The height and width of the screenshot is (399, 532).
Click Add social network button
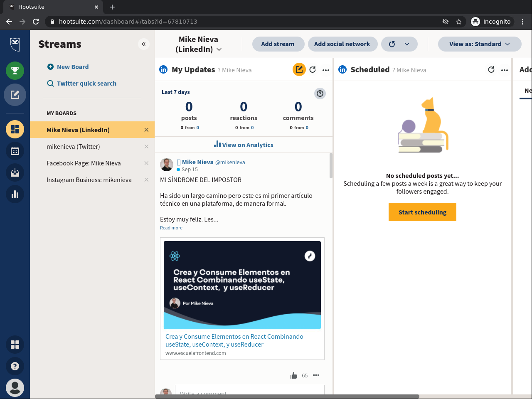(x=342, y=44)
